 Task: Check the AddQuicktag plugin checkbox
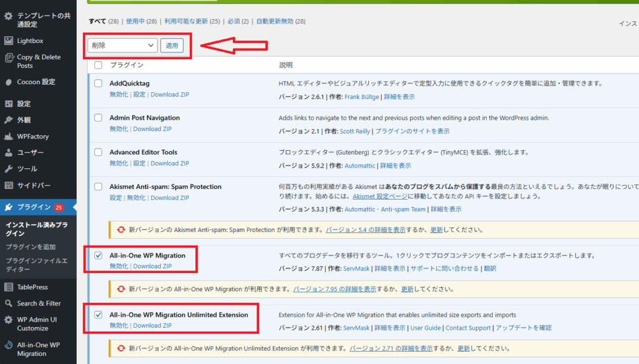(x=98, y=84)
